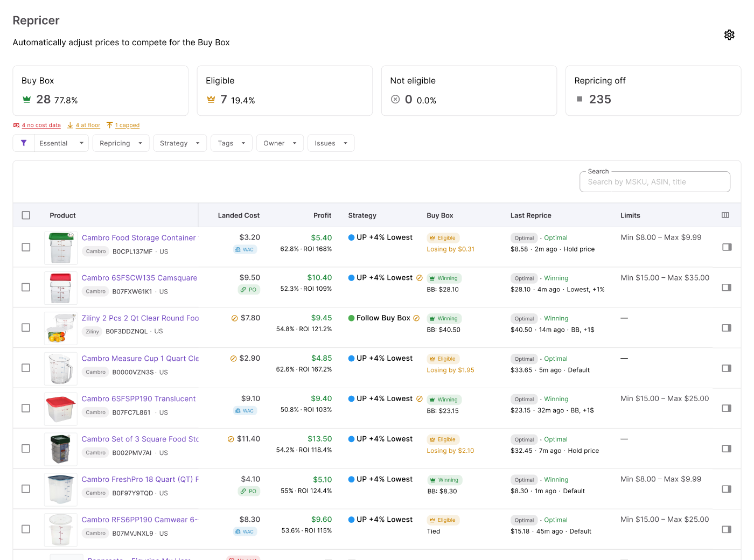Expand the Tags filter dropdown

[232, 143]
